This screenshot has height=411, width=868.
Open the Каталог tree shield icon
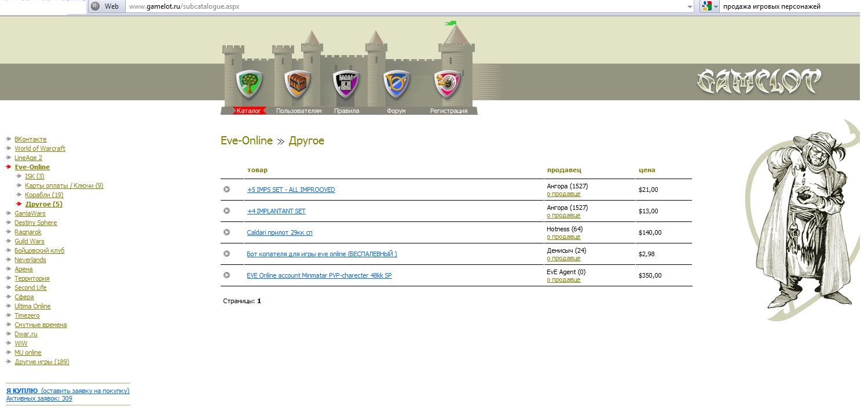point(250,85)
